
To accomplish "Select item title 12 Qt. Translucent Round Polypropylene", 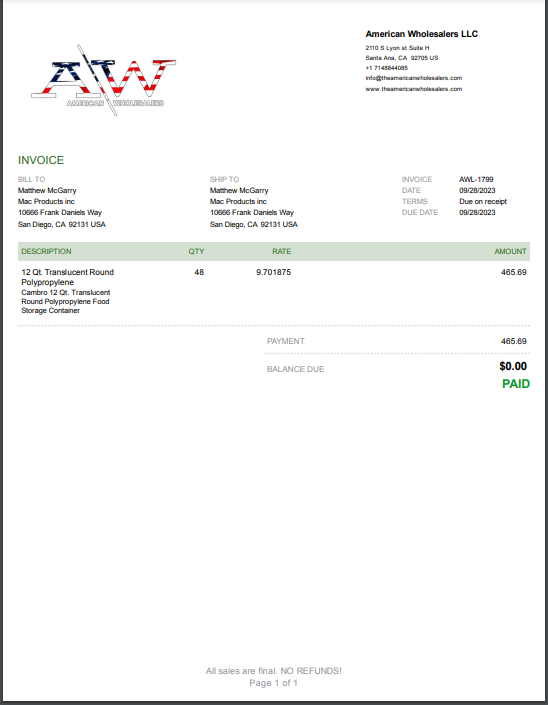I will 67,277.
